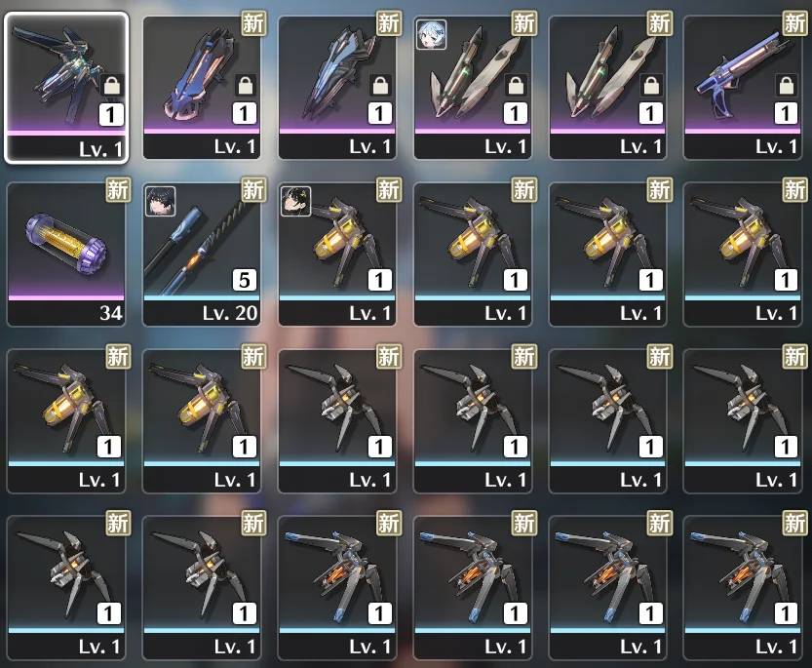This screenshot has height=668, width=812.
Task: Click the blue-haired character avatar icon
Action: (x=432, y=35)
